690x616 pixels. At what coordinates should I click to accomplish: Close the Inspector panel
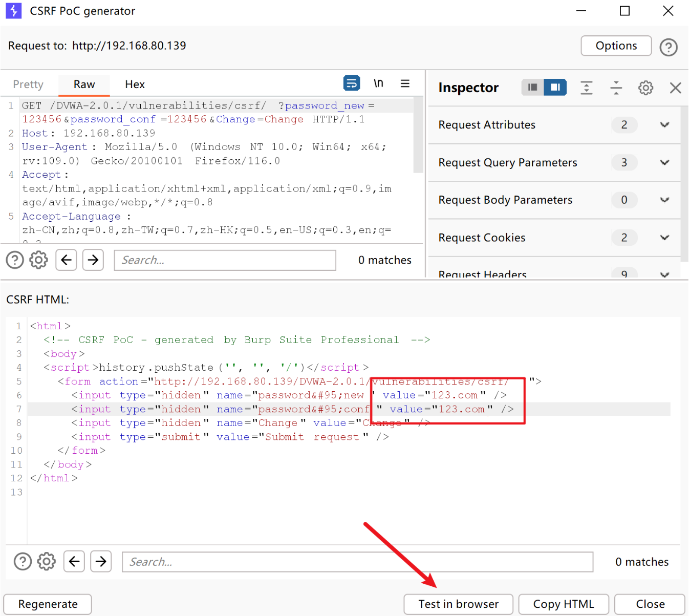click(676, 88)
